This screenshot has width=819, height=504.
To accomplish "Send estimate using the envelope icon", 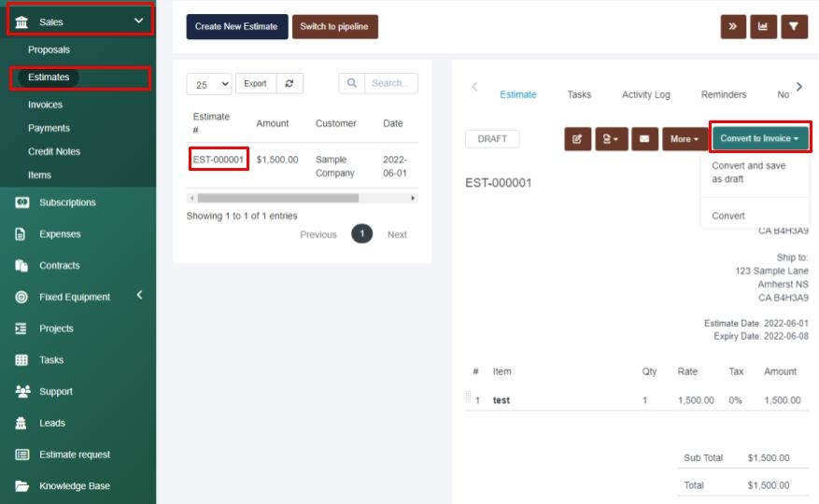I will [x=643, y=139].
